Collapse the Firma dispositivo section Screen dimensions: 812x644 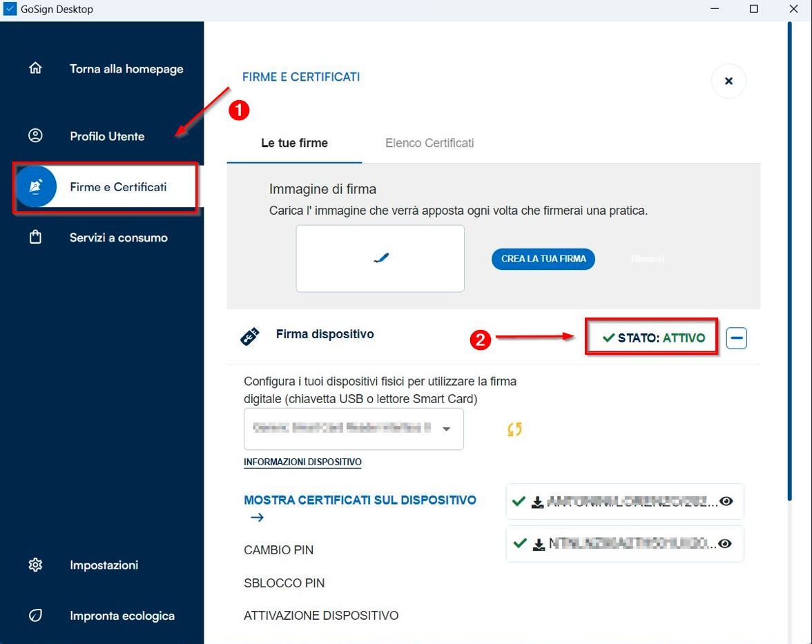737,338
